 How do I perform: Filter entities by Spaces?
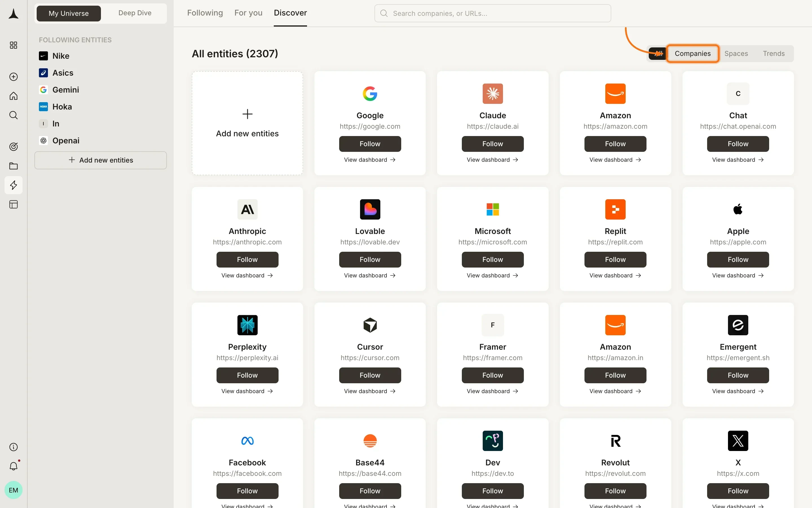(x=736, y=53)
